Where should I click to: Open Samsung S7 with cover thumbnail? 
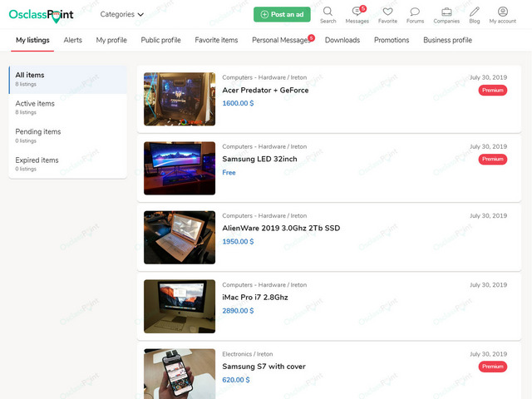(180, 374)
